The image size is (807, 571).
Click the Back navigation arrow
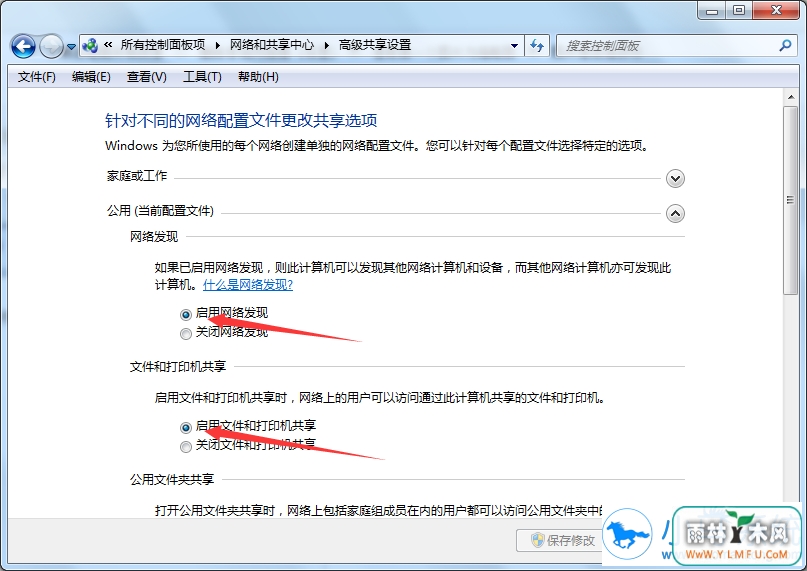[x=23, y=46]
